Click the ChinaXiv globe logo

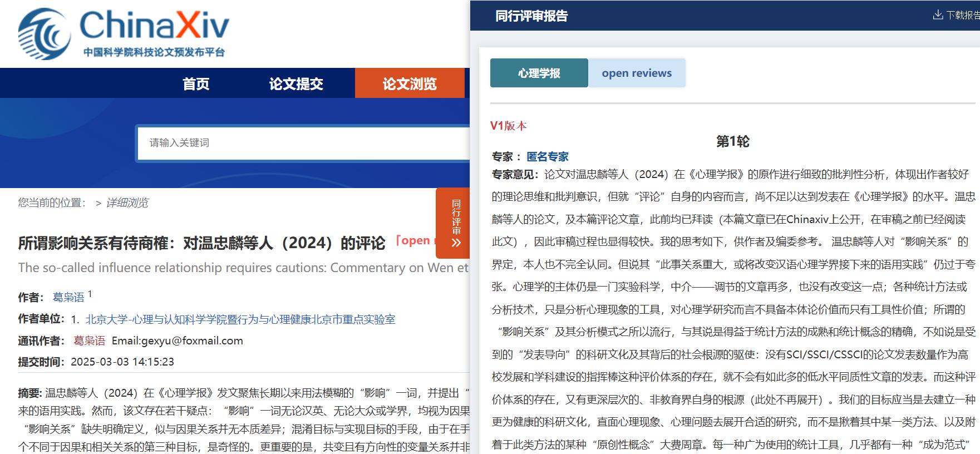[x=45, y=34]
